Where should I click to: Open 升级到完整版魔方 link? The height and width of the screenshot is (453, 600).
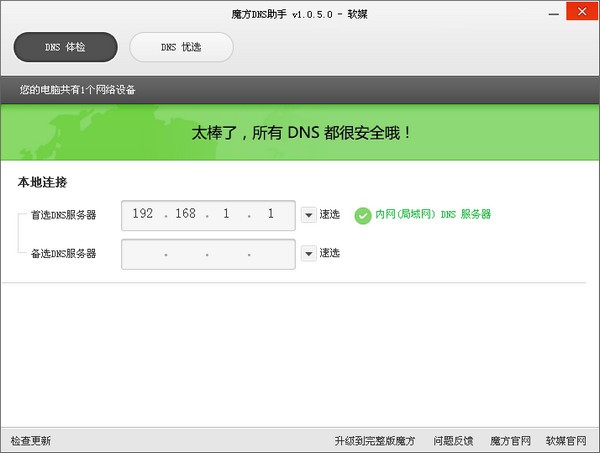(x=375, y=441)
